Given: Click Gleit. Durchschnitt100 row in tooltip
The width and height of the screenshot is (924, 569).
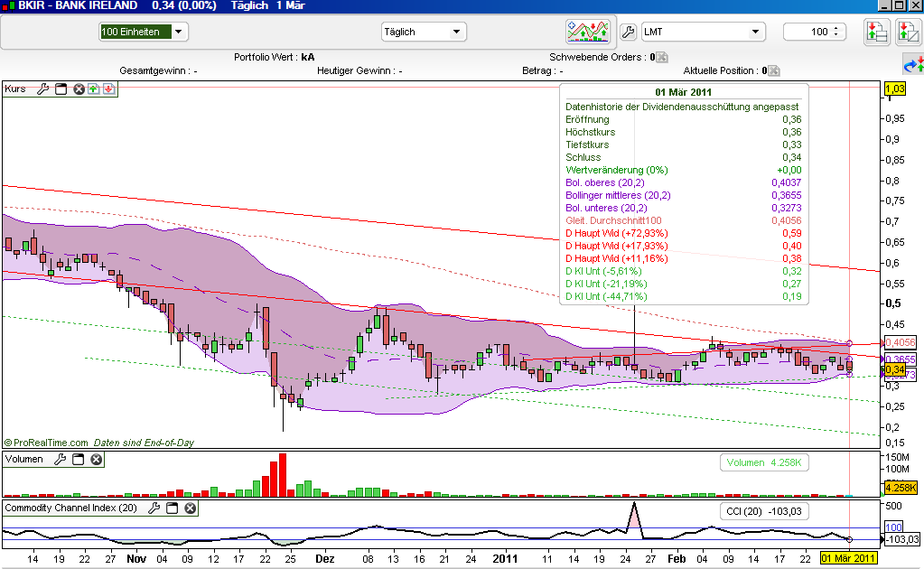Looking at the screenshot, I should pos(684,220).
